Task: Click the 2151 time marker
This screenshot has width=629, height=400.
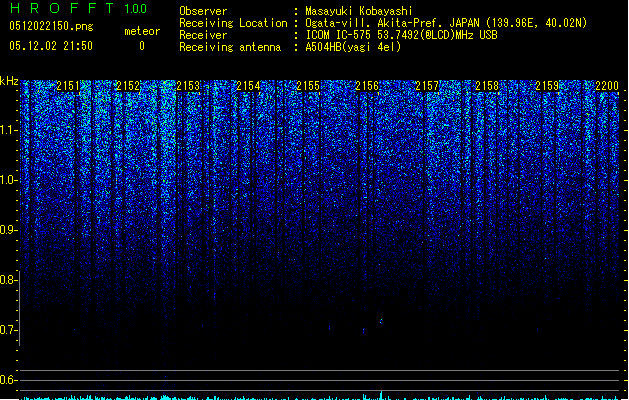Action: click(68, 86)
